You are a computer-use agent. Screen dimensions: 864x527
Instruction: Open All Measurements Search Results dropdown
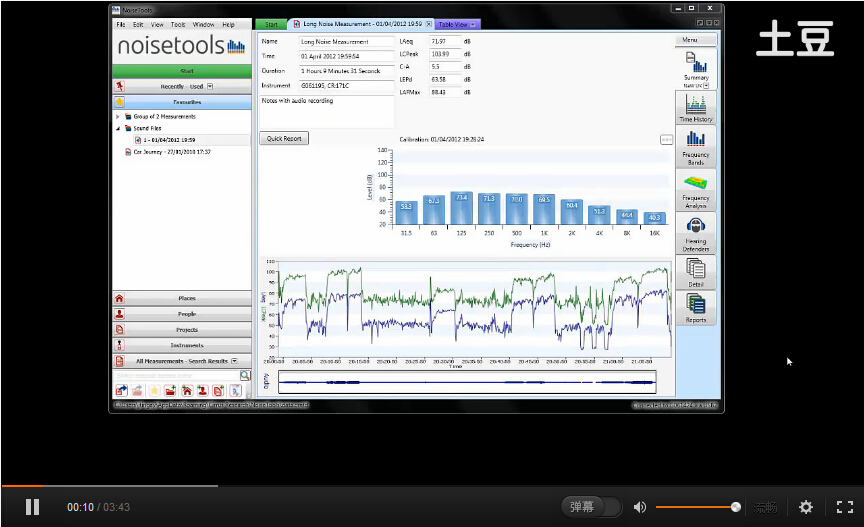pyautogui.click(x=234, y=361)
